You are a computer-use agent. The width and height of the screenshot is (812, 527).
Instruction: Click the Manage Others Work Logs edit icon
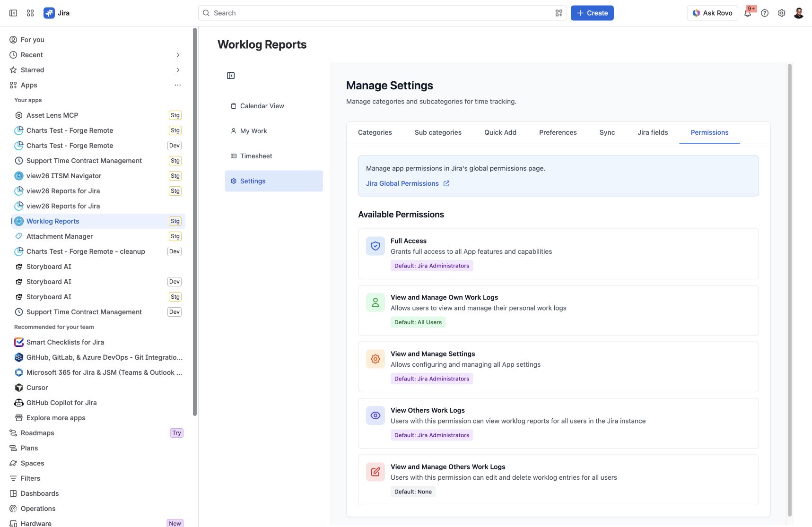click(375, 472)
